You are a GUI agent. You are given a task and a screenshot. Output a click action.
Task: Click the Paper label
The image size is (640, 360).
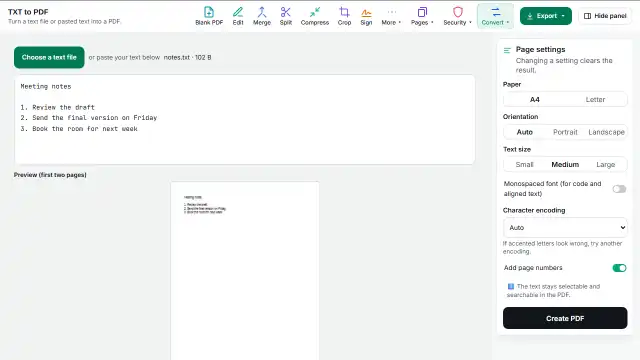pyautogui.click(x=512, y=84)
